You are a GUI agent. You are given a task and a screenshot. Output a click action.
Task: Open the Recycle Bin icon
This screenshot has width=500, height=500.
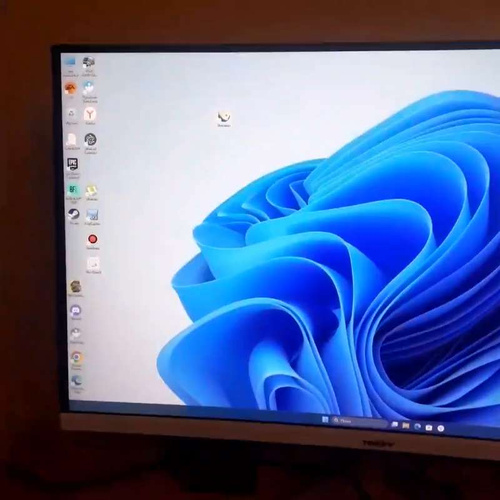tap(71, 114)
